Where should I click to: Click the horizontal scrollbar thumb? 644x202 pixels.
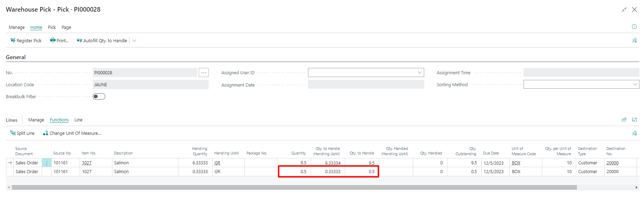pos(294,188)
